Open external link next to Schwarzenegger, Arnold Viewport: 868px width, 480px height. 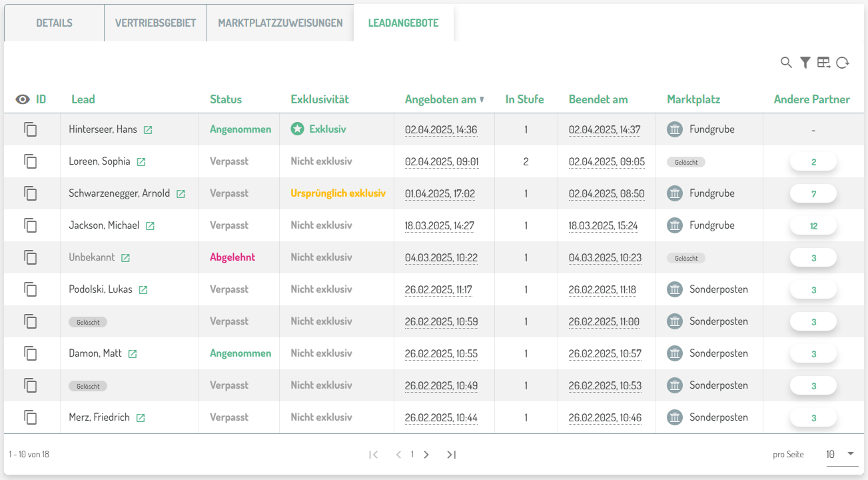(x=181, y=194)
